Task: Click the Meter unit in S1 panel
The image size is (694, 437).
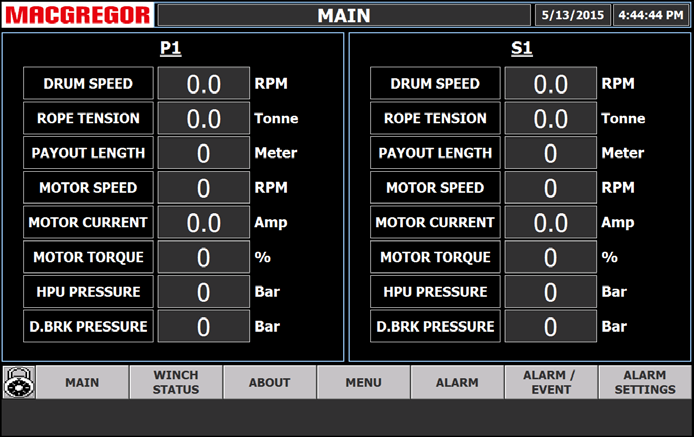Action: pos(623,153)
